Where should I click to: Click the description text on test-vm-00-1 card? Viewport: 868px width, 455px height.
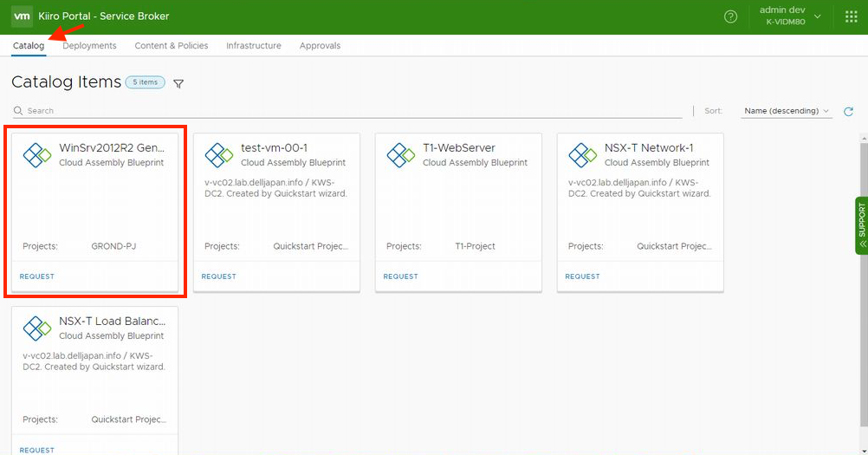pyautogui.click(x=275, y=188)
